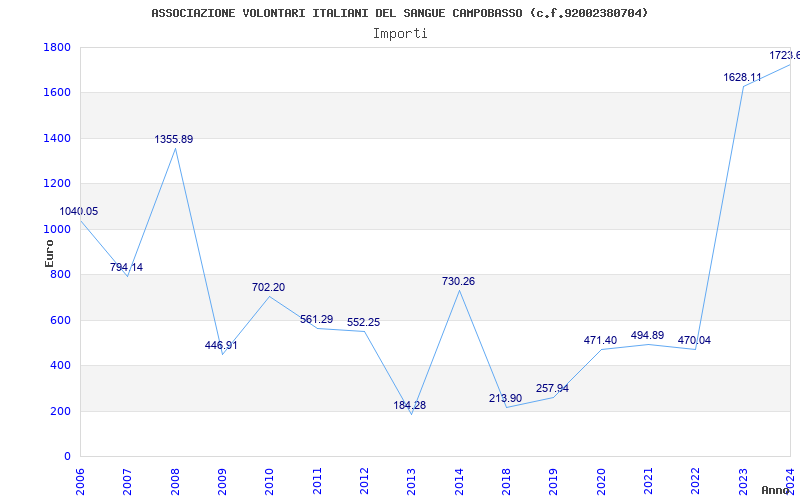Click the 470.04 data label

694,340
